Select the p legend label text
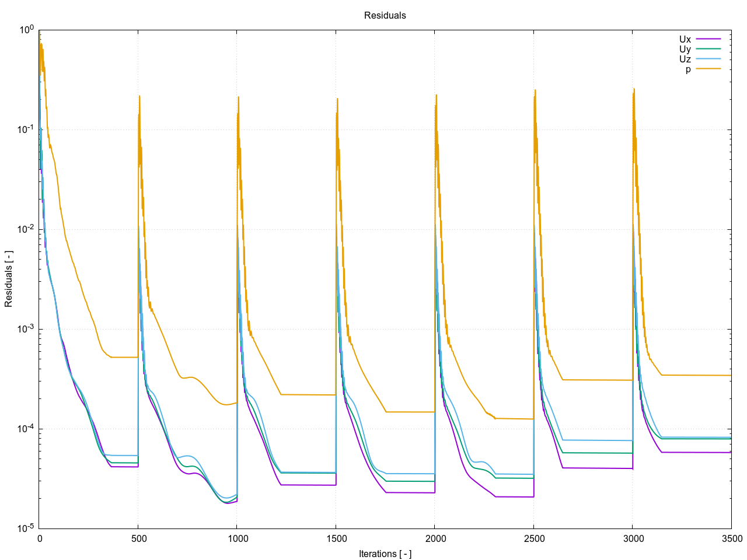The height and width of the screenshot is (560, 747). 688,69
